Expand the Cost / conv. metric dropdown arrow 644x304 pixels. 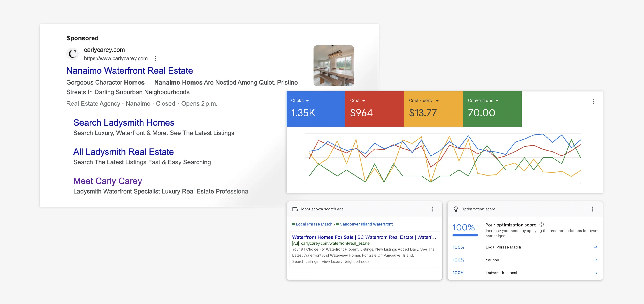click(x=437, y=101)
